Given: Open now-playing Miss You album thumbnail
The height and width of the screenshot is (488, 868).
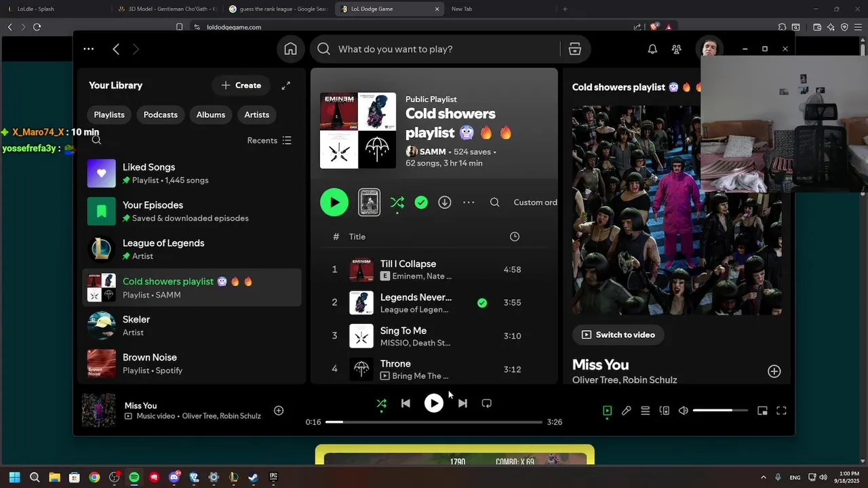Looking at the screenshot, I should tap(99, 411).
